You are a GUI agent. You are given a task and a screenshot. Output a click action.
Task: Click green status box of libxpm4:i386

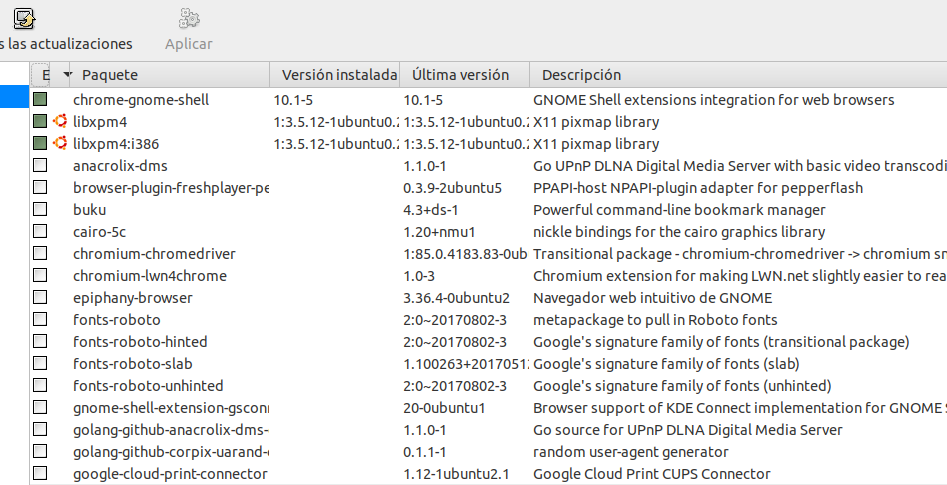pyautogui.click(x=40, y=144)
